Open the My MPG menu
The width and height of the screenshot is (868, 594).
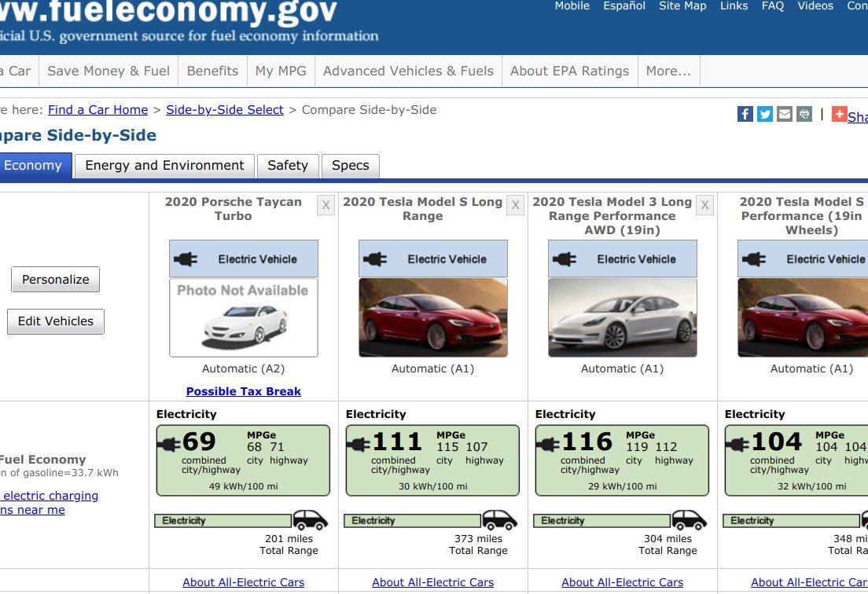click(x=281, y=71)
